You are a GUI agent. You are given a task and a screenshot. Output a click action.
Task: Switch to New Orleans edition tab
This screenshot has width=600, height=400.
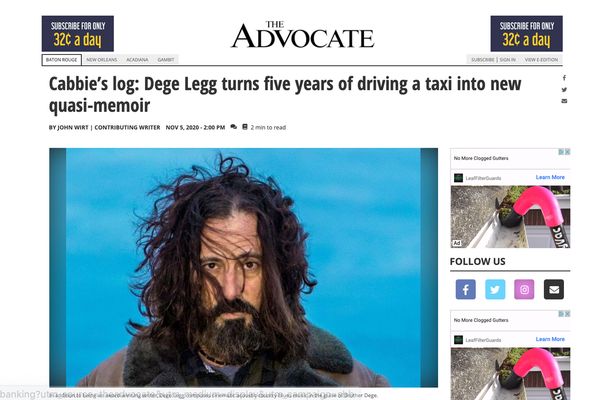tap(102, 60)
